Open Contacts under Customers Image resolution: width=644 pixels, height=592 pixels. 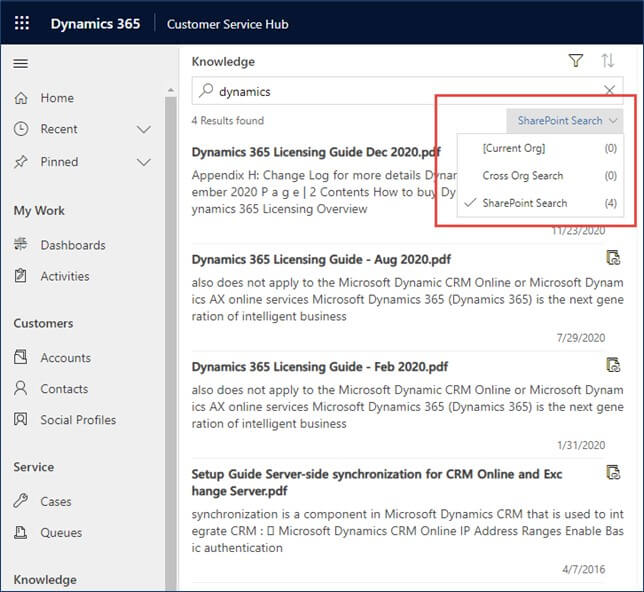point(64,389)
